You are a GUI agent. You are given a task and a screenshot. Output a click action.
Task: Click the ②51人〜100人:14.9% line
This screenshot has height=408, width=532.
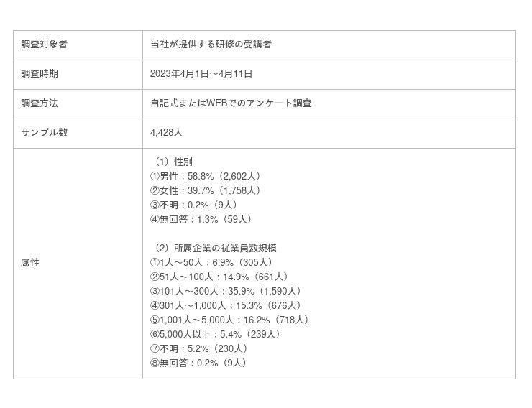221,277
